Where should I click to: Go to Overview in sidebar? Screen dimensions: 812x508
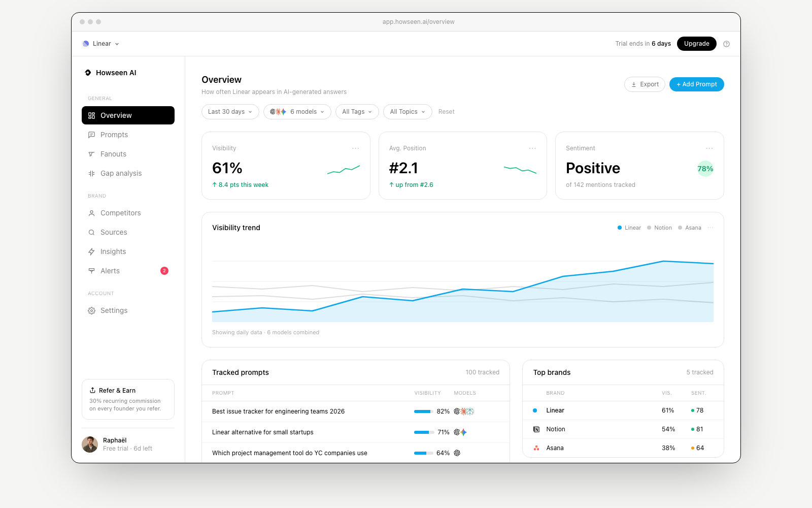pos(128,115)
